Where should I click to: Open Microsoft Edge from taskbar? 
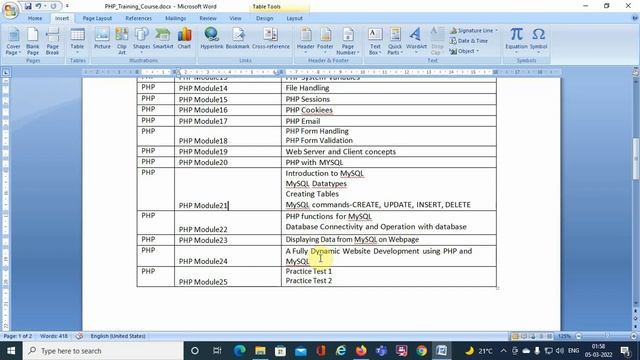pos(240,351)
